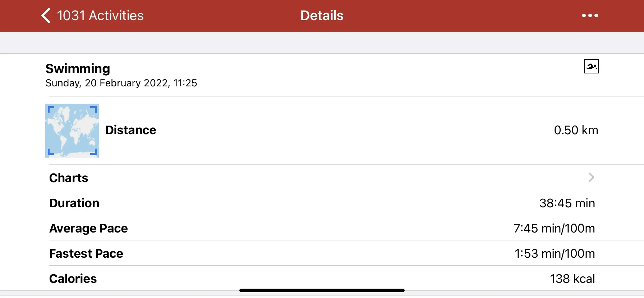Open the three-dot more options menu
This screenshot has height=298, width=644.
click(590, 16)
